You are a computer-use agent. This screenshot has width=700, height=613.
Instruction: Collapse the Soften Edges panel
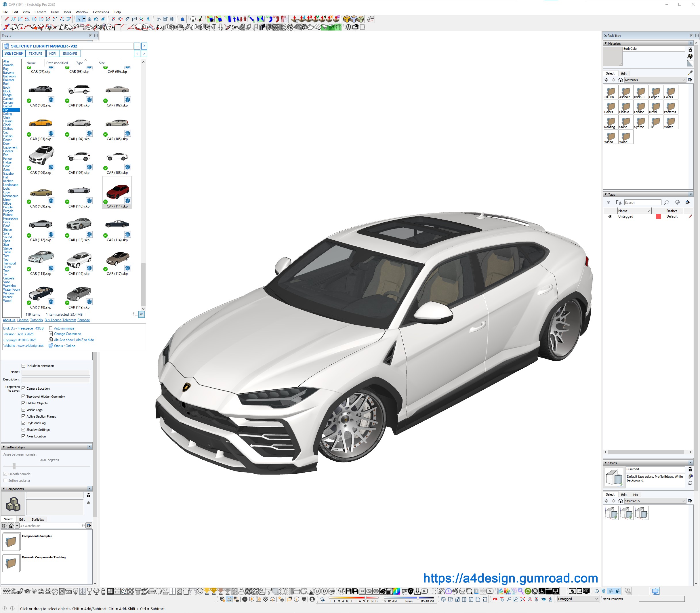coord(4,447)
